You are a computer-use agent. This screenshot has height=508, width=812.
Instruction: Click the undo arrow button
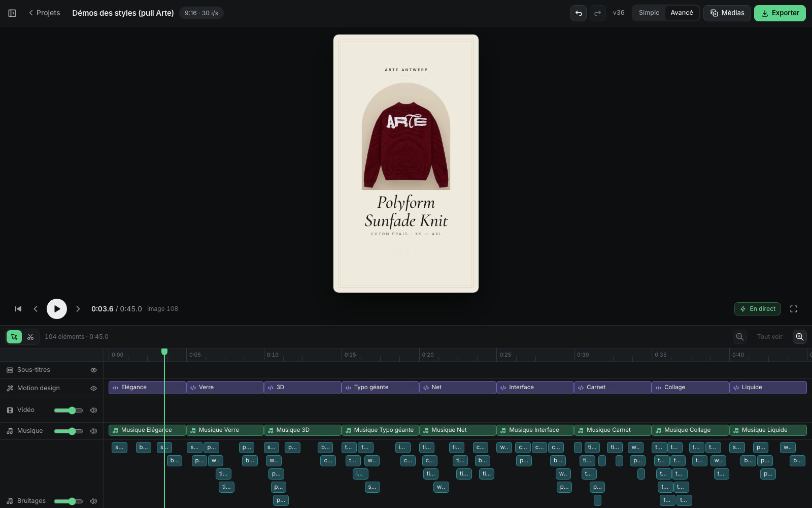579,13
